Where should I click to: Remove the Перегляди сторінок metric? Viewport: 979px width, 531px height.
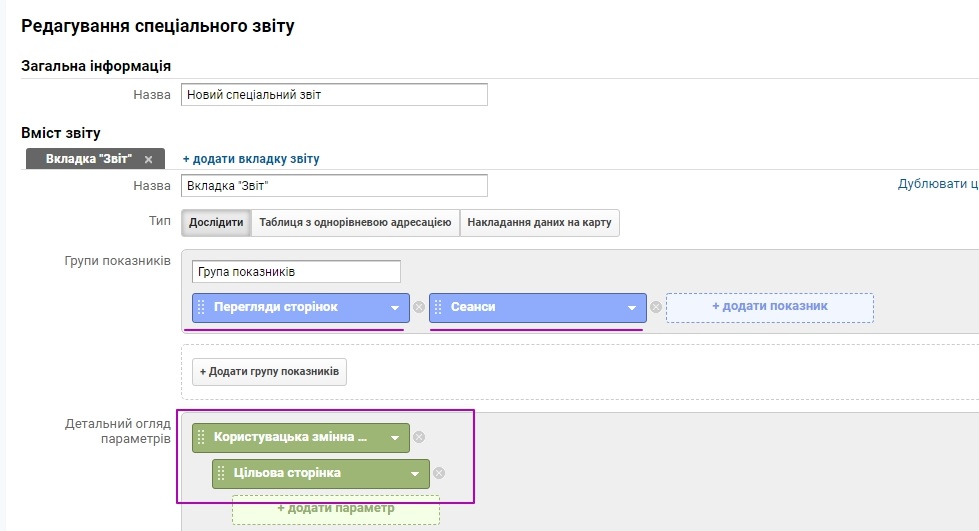click(419, 308)
